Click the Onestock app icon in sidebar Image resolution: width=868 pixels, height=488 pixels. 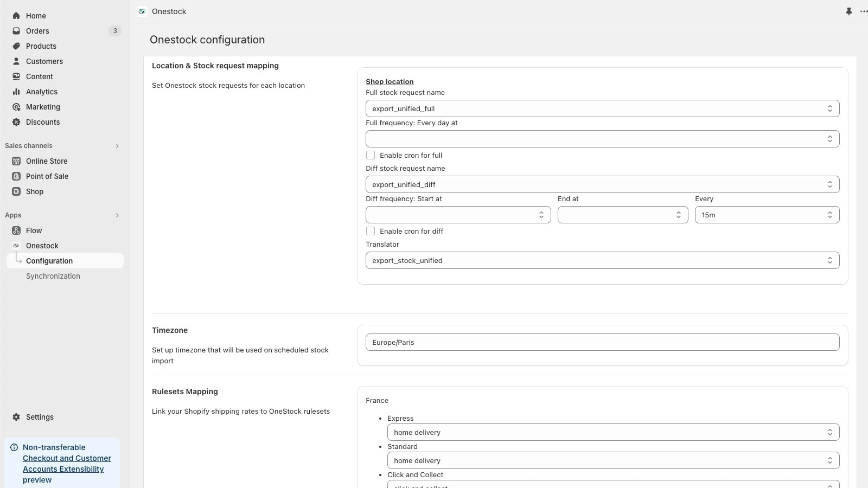pyautogui.click(x=16, y=246)
